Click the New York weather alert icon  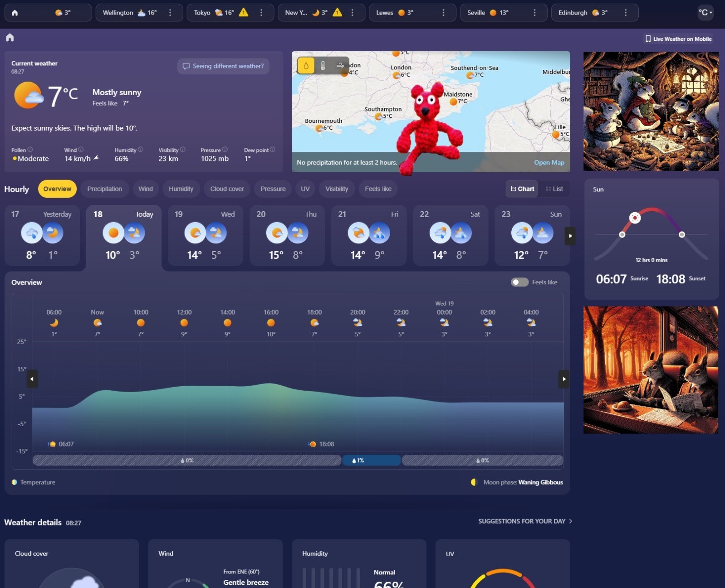point(337,12)
